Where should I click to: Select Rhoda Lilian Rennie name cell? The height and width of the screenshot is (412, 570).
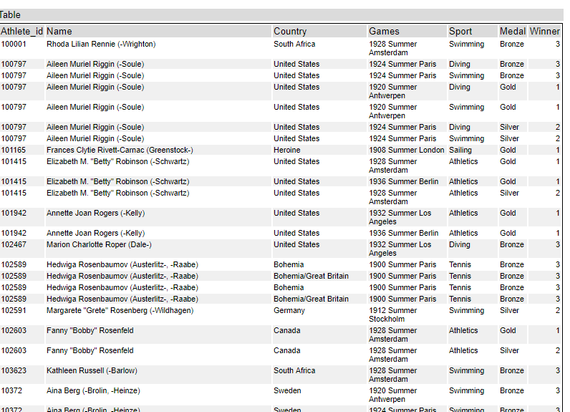pyautogui.click(x=158, y=48)
